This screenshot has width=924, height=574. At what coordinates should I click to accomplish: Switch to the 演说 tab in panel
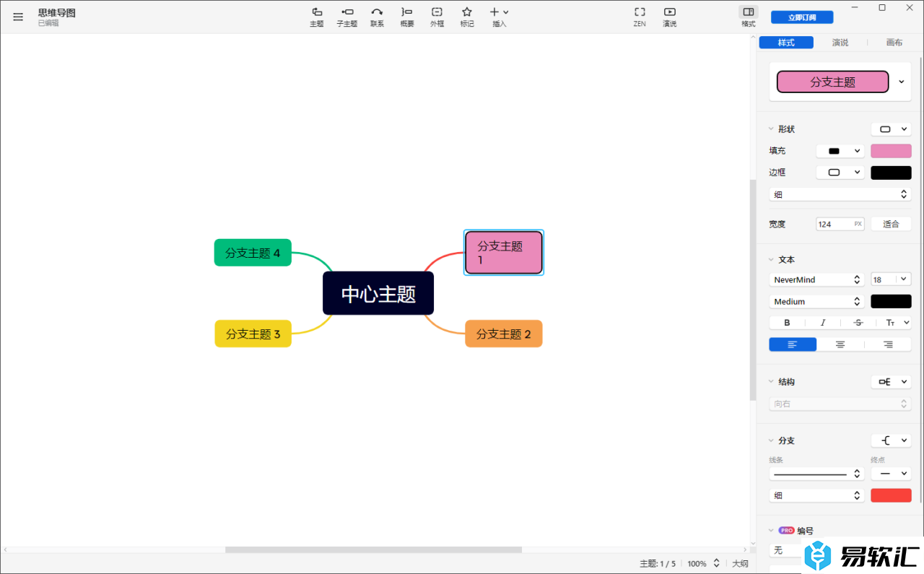tap(840, 43)
